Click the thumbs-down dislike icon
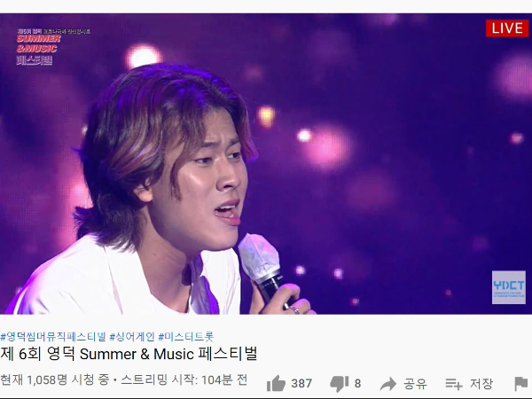Screen dimensions: 532x399 pos(340,384)
